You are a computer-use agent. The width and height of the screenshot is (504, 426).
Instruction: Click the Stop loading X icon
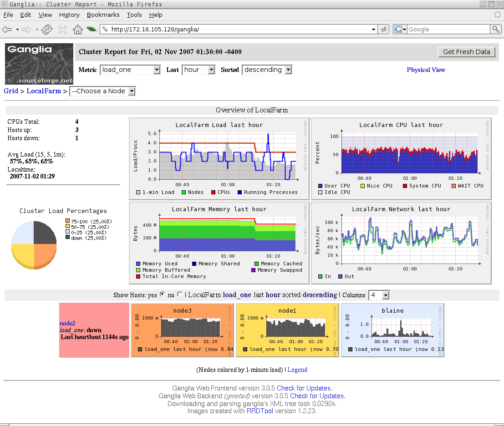coord(62,30)
